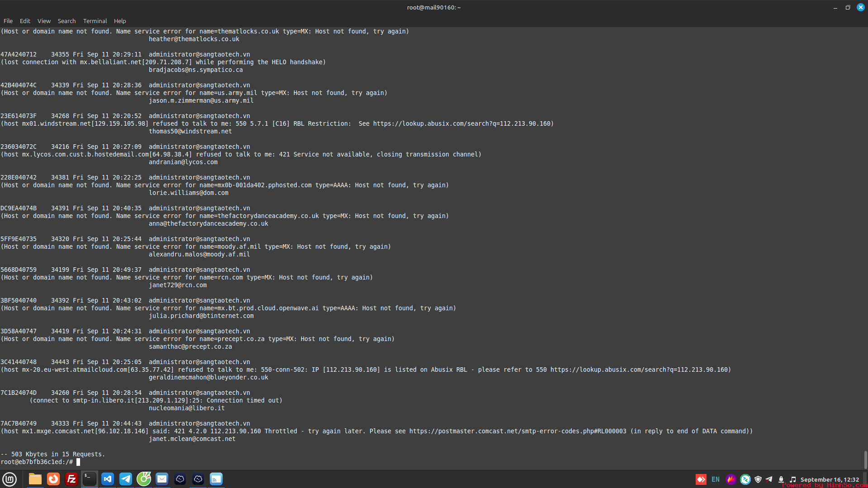The image size is (868, 488).
Task: Open the Files folder icon in taskbar
Action: pos(35,479)
